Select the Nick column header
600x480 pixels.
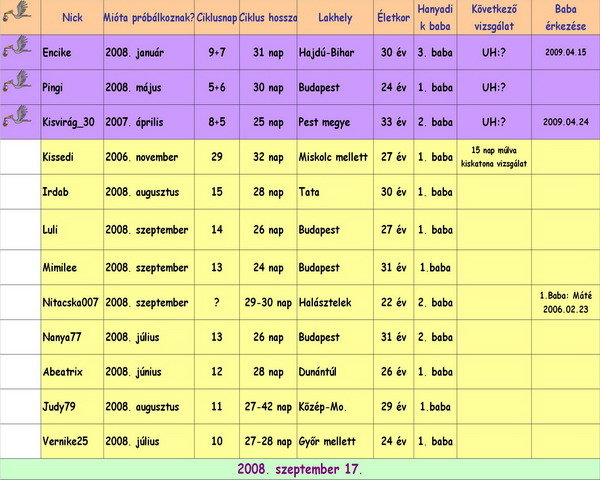[x=73, y=18]
